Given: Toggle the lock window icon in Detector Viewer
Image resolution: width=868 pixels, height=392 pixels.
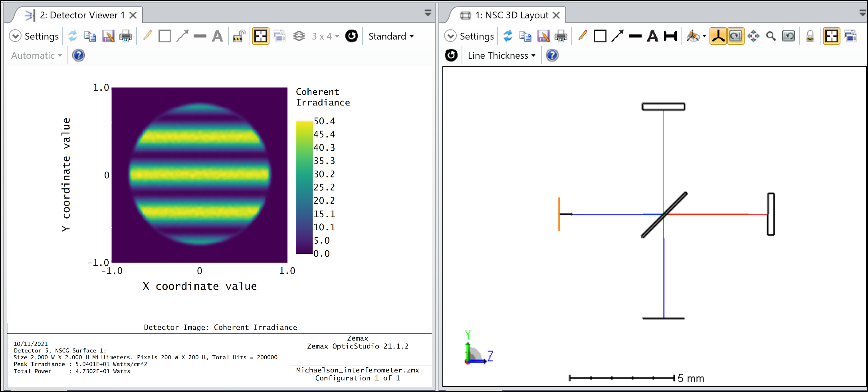Looking at the screenshot, I should point(239,36).
